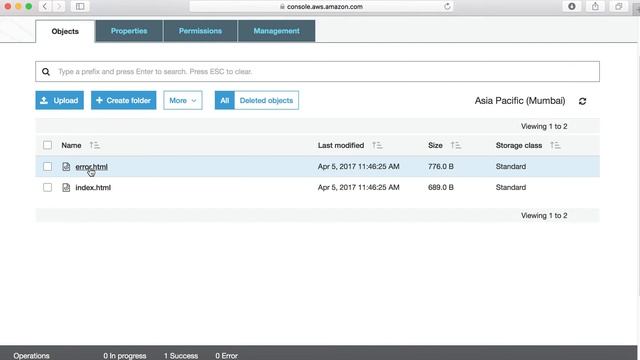
Task: Sort by Last modified sort icon
Action: point(377,145)
